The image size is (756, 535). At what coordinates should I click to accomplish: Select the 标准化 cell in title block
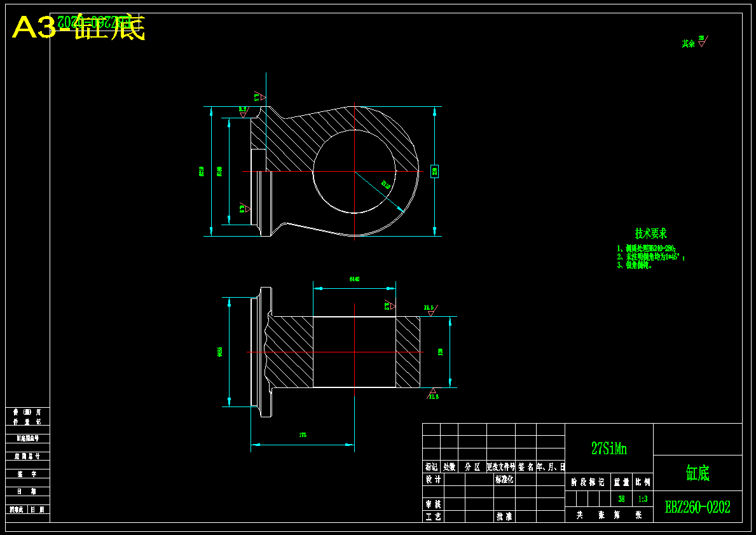tap(504, 480)
